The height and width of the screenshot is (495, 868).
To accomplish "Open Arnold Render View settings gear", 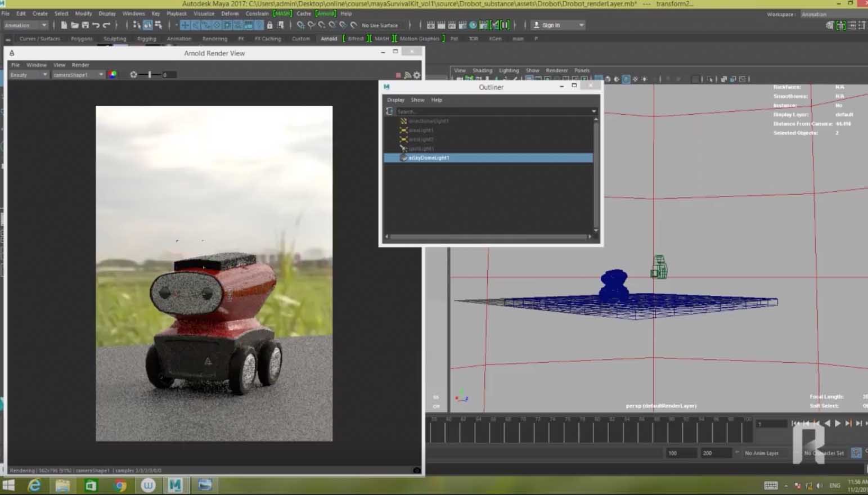I will 417,75.
